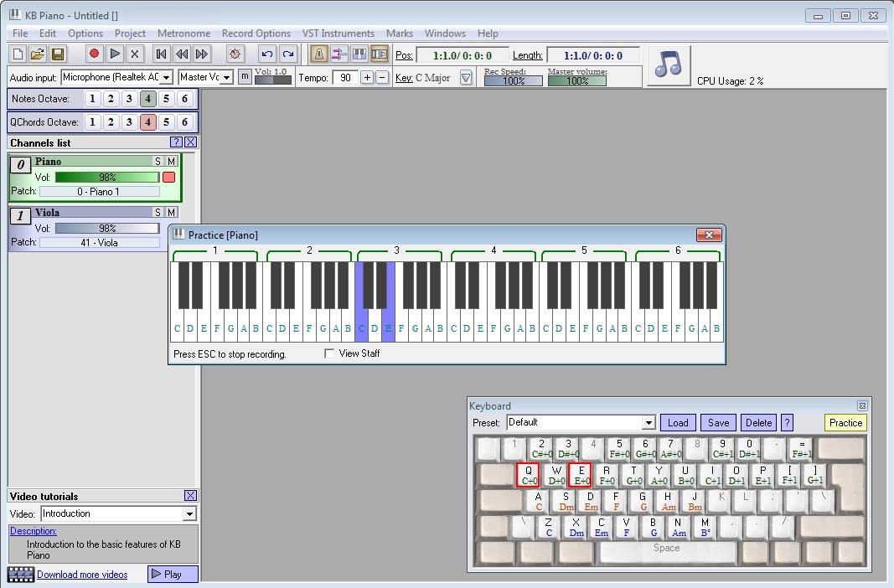The width and height of the screenshot is (894, 588).
Task: Save the project with the disk icon
Action: [55, 54]
